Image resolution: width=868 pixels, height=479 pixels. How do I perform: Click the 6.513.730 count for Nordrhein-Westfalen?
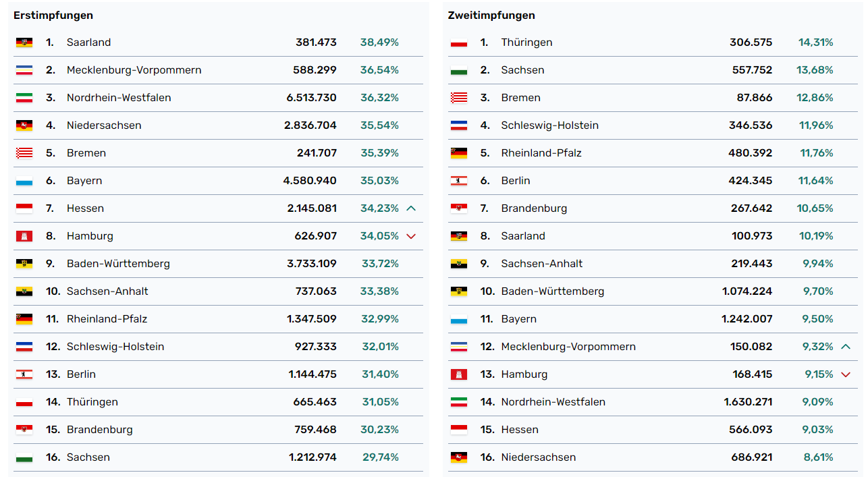click(311, 98)
